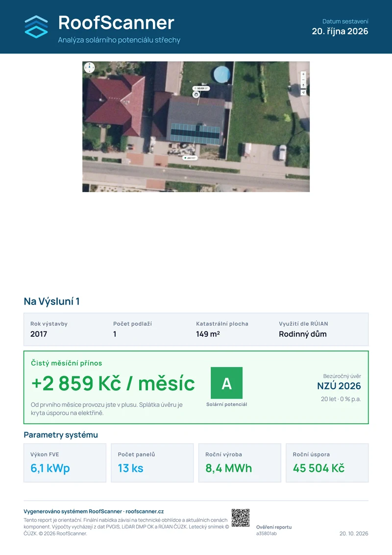
Task: Click the compass icon on the aerial map
Action: [x=90, y=67]
